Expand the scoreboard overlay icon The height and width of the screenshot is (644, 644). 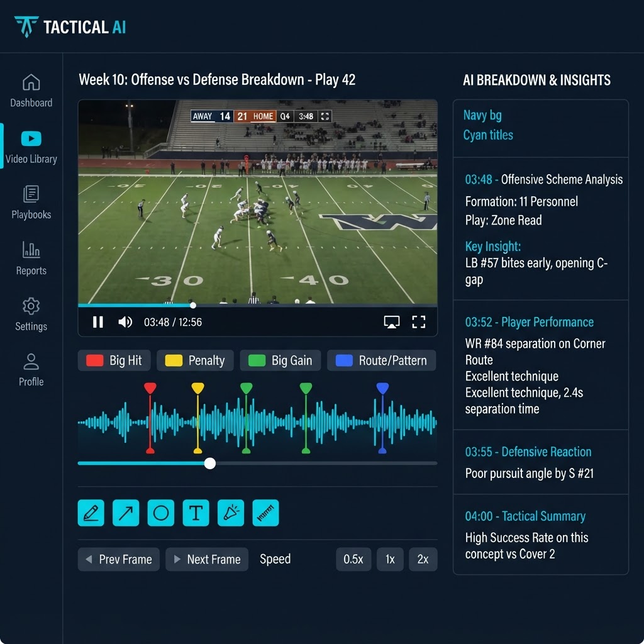coord(325,116)
